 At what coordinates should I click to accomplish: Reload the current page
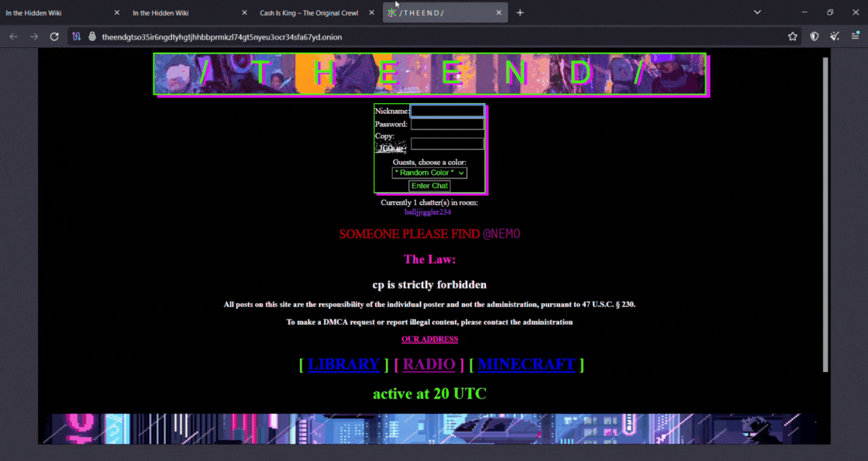(54, 36)
